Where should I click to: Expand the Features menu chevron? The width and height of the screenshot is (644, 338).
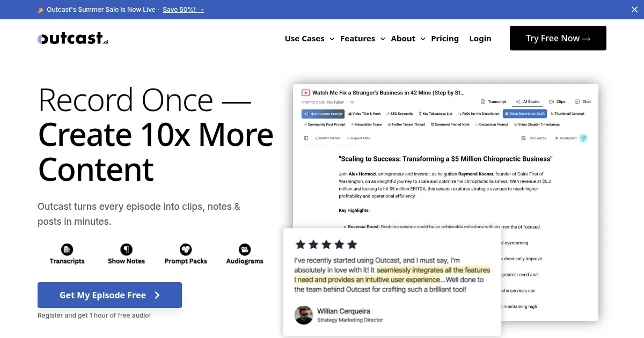click(383, 39)
